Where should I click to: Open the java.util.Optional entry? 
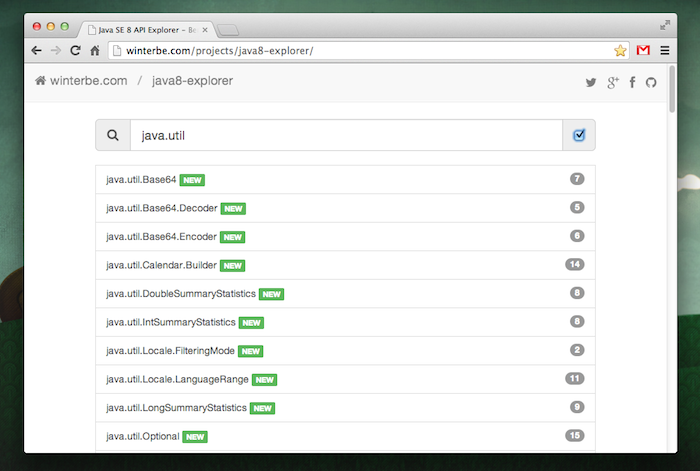click(345, 436)
